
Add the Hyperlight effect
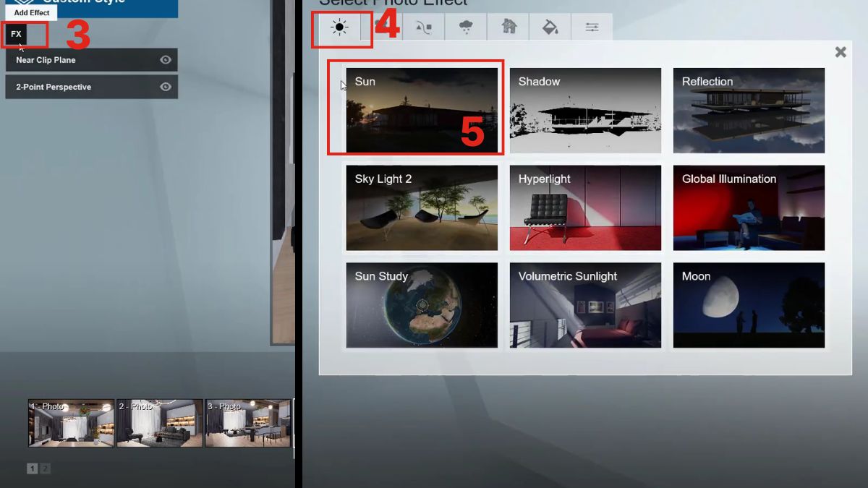tap(585, 208)
